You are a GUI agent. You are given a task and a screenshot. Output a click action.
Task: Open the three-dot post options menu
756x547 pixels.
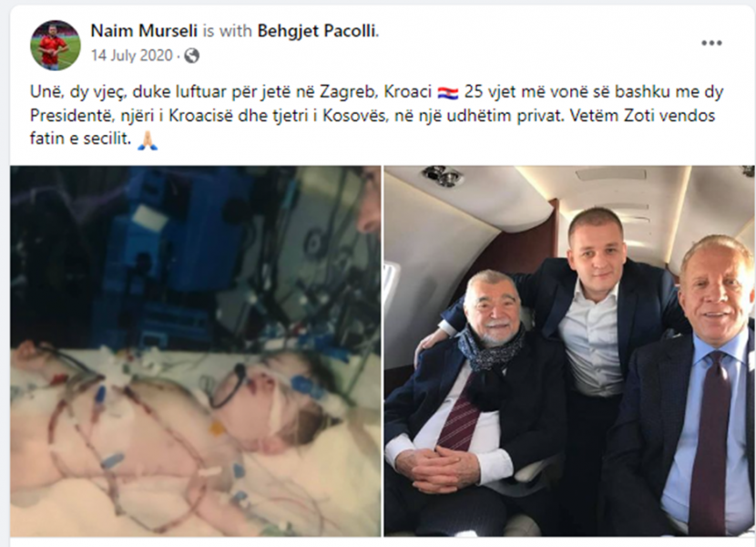coord(711,43)
